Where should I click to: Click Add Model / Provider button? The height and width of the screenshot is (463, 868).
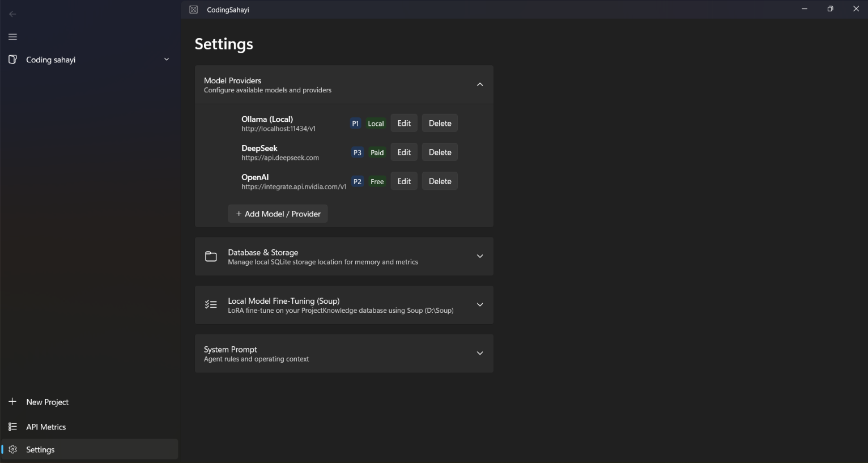pos(278,214)
